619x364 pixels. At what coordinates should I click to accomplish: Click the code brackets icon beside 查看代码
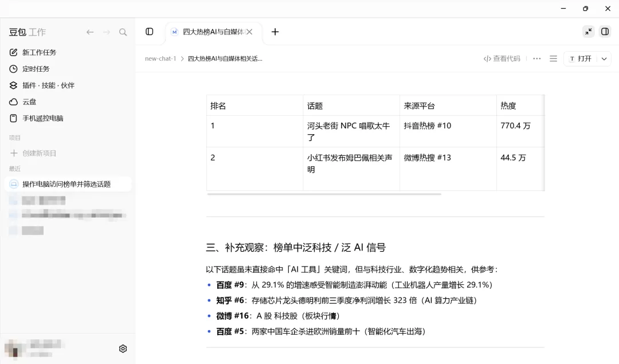[x=487, y=59]
